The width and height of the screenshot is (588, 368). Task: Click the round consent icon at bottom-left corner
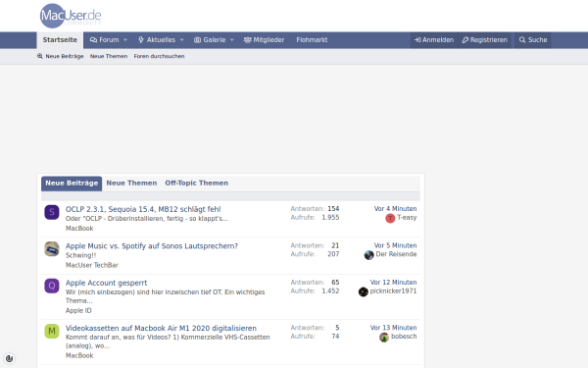click(x=10, y=358)
